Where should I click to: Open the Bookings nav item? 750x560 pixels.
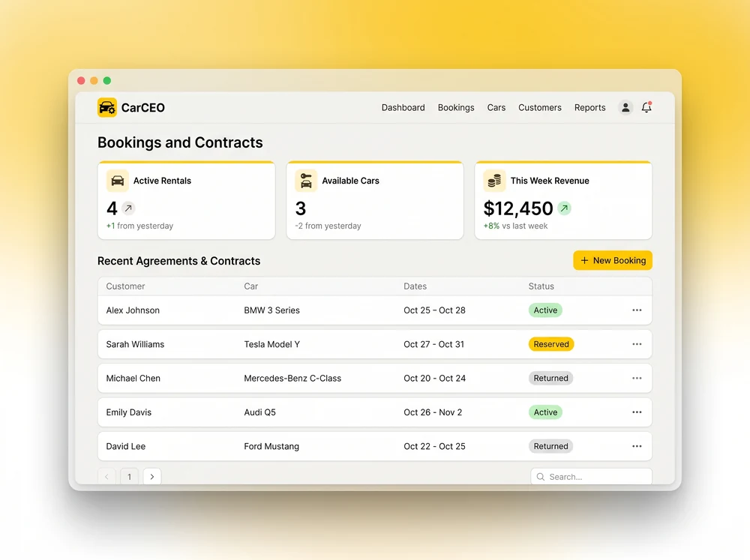click(x=456, y=108)
